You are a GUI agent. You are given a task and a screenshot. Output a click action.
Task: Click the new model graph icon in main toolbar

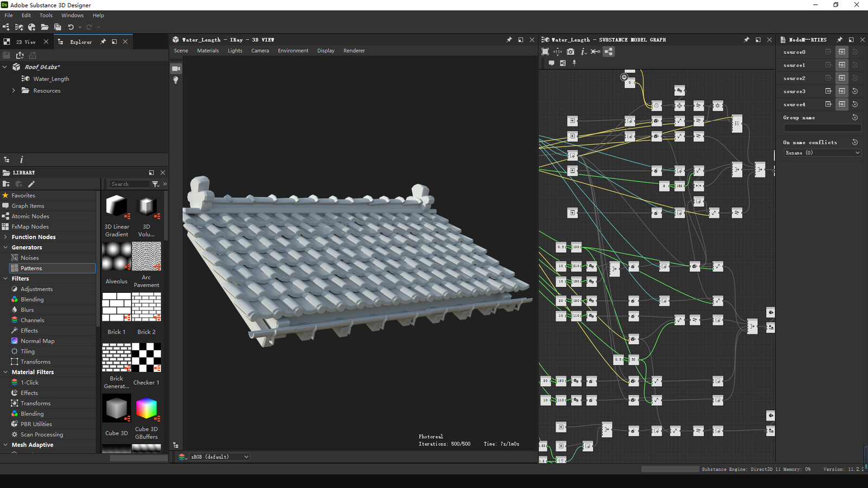click(x=19, y=27)
